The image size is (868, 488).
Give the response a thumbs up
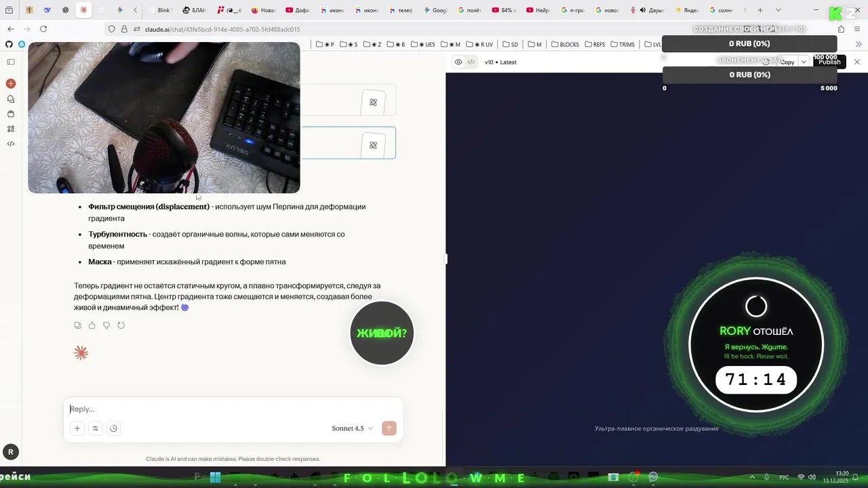coord(92,325)
